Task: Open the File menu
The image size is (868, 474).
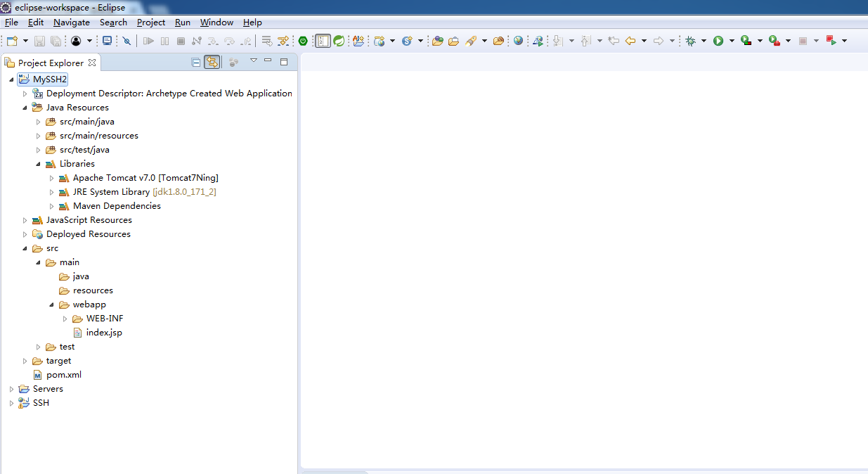Action: point(11,23)
